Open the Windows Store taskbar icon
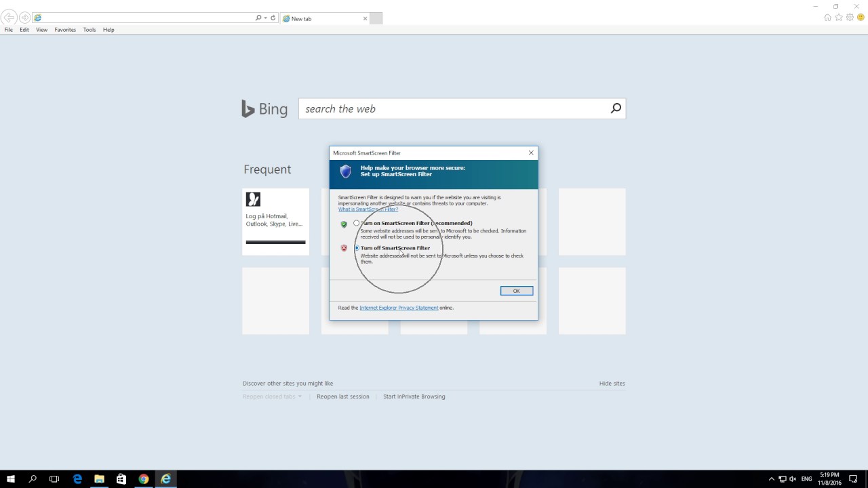The image size is (868, 488). click(121, 479)
